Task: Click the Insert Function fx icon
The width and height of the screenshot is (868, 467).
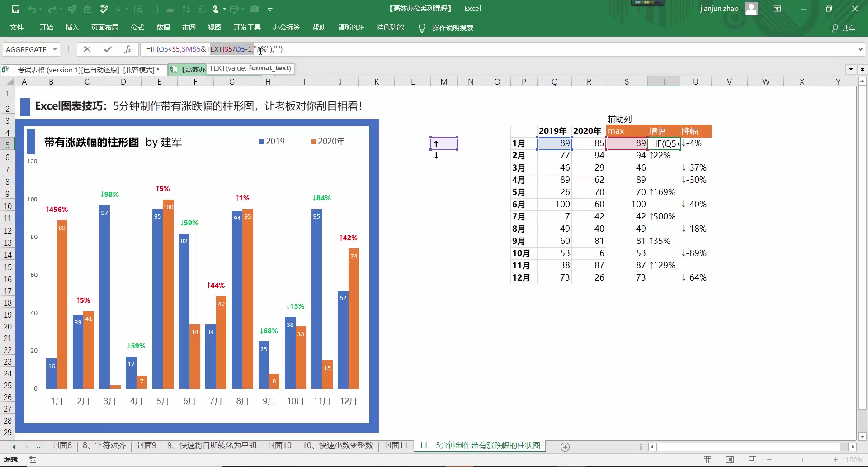Action: click(x=127, y=49)
